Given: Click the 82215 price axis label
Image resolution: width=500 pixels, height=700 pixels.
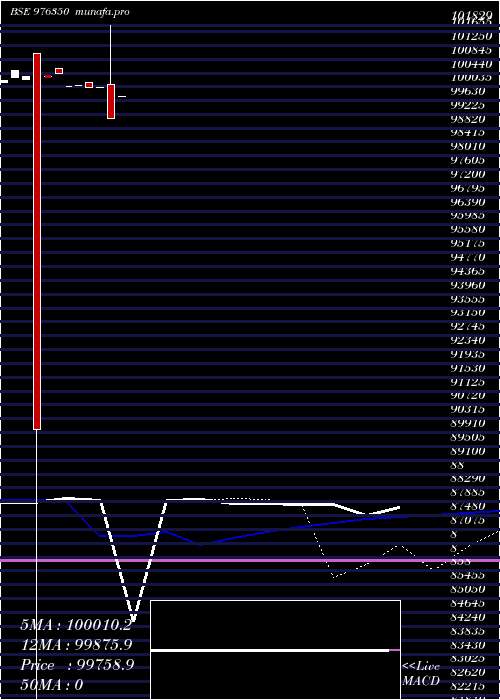Looking at the screenshot, I should click(x=468, y=686).
